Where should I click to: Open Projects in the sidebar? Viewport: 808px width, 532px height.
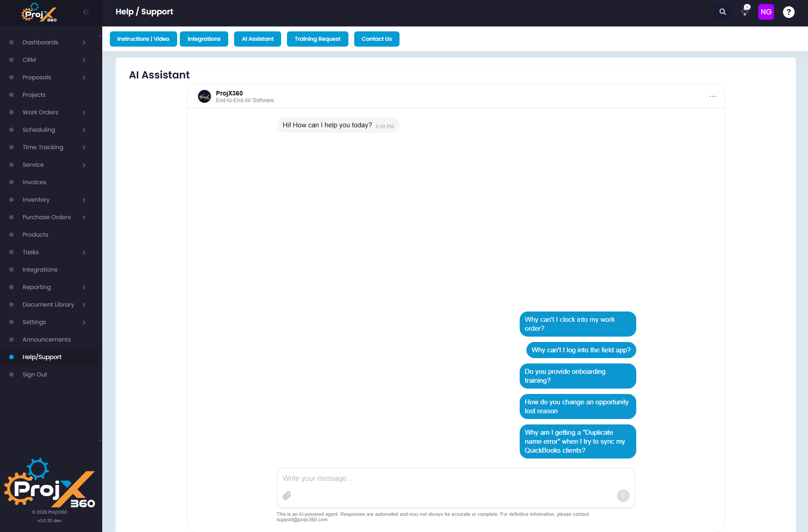(49, 95)
